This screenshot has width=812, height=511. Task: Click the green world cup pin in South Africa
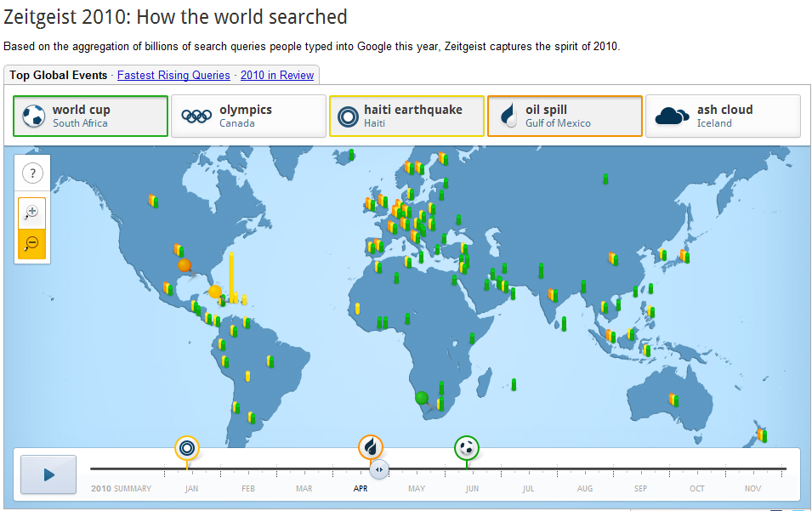click(423, 399)
